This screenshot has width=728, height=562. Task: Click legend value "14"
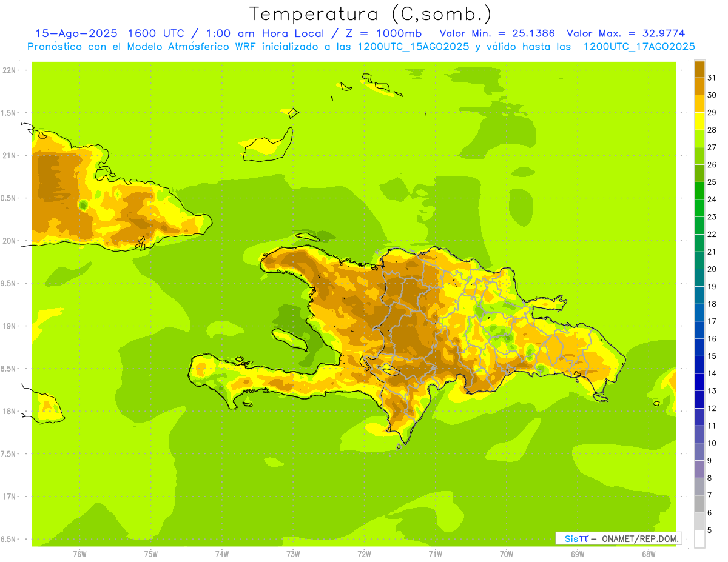[x=712, y=373]
